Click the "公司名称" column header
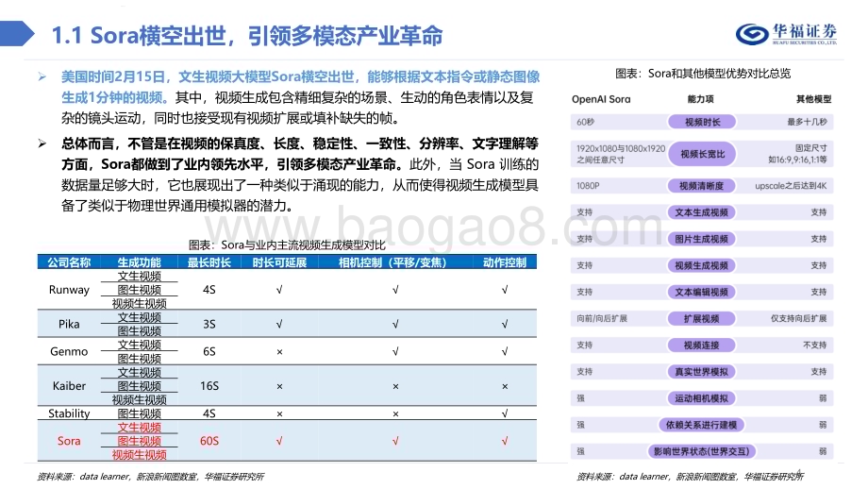 click(x=69, y=262)
